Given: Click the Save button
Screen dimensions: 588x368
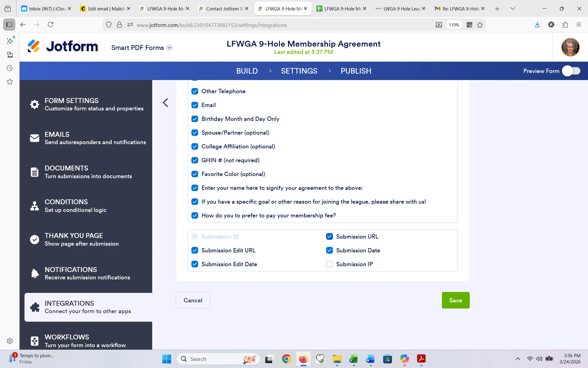Looking at the screenshot, I should [x=455, y=300].
